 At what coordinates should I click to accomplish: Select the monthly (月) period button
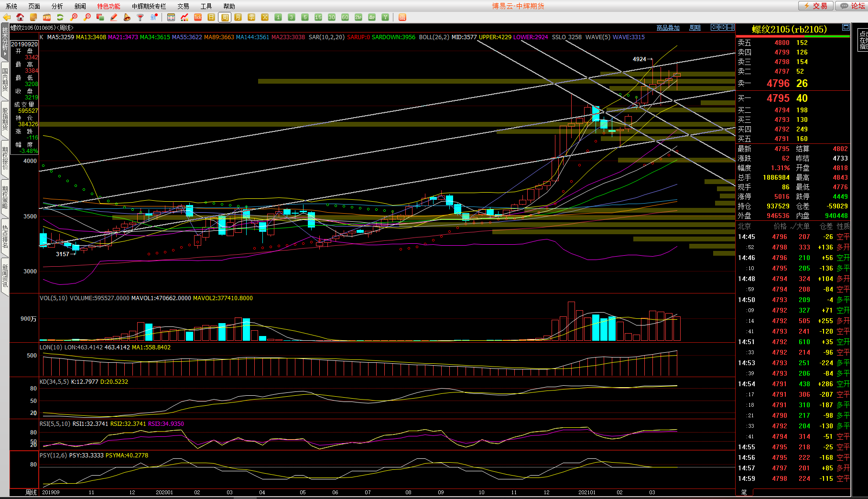tap(238, 17)
